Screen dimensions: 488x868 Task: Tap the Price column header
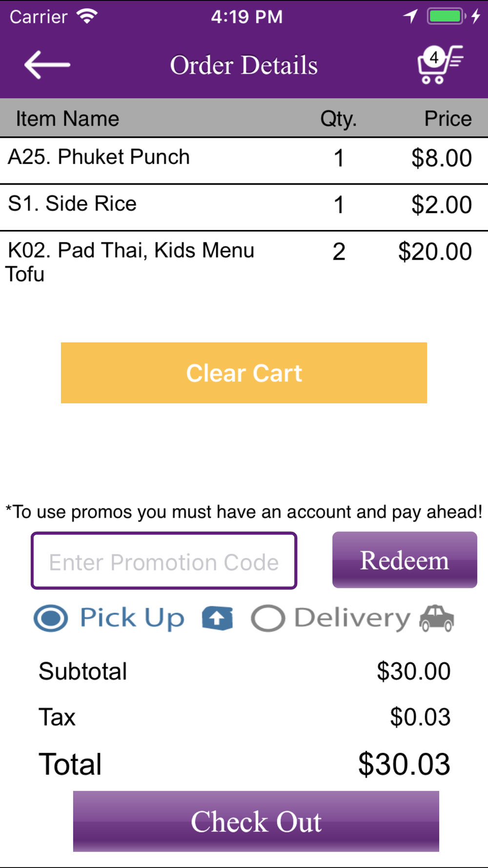[448, 119]
